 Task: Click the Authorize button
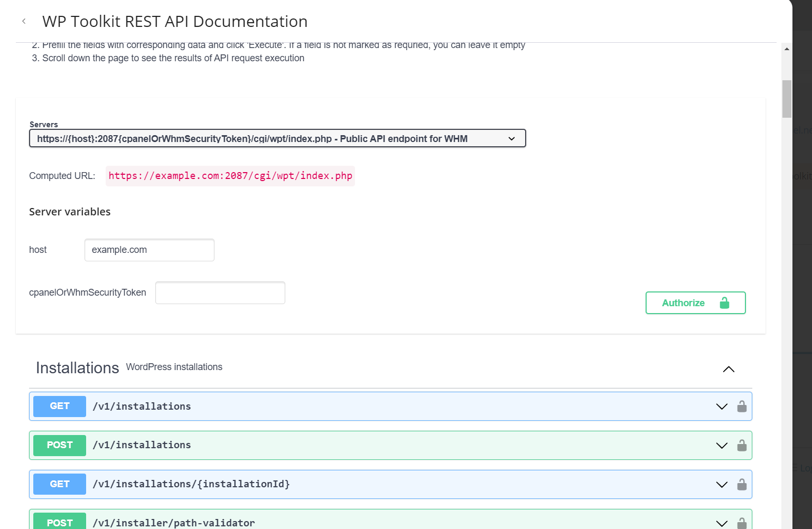coord(683,303)
